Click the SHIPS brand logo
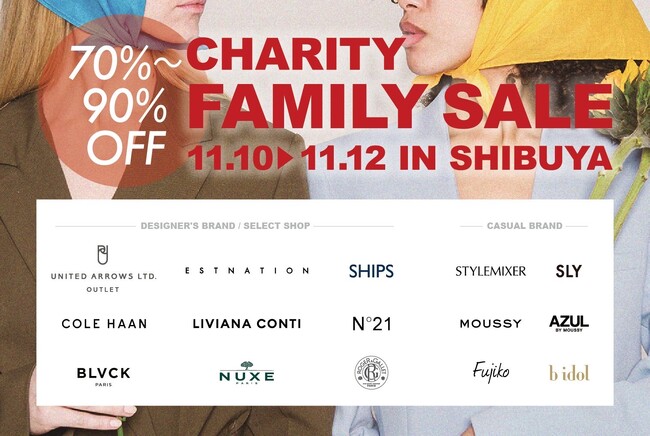This screenshot has width=650, height=436. pos(371,271)
